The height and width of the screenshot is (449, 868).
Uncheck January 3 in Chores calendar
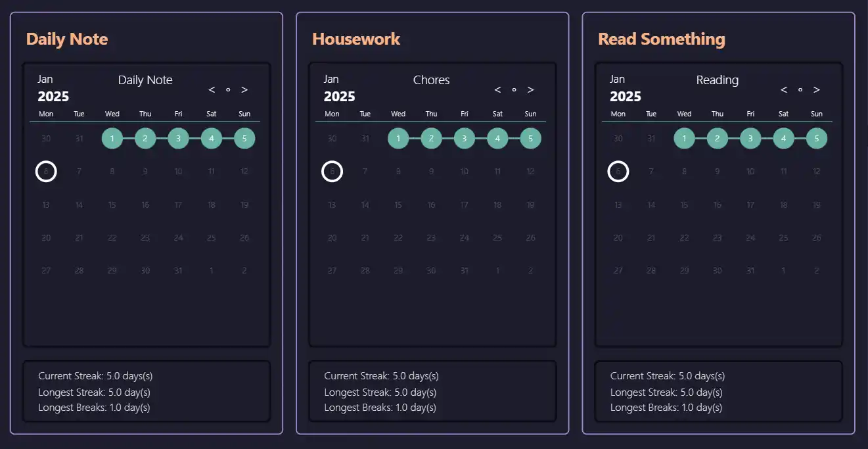coord(465,139)
